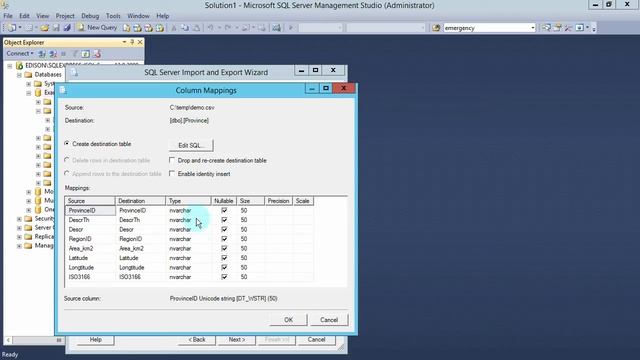Click the Connect Object Explorer icon
The width and height of the screenshot is (640, 360).
point(42,54)
